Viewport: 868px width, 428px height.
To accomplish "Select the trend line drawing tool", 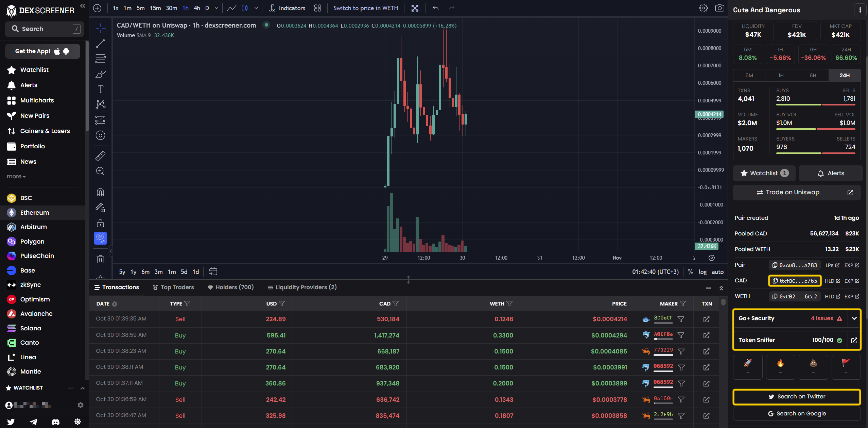I will pos(100,43).
